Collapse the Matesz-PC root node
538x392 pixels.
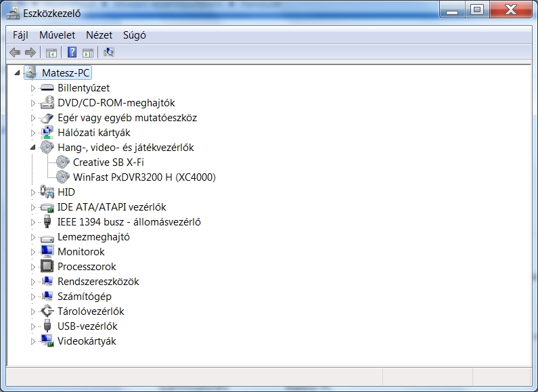coord(17,72)
